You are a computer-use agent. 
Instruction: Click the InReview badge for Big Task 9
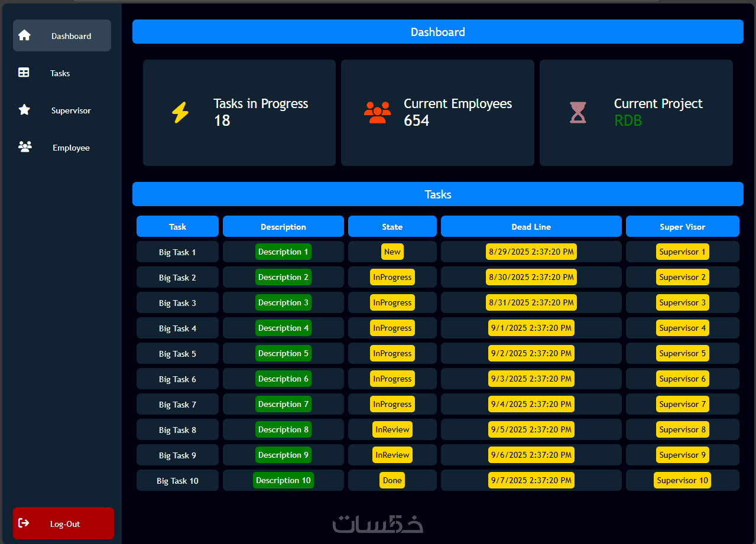392,455
